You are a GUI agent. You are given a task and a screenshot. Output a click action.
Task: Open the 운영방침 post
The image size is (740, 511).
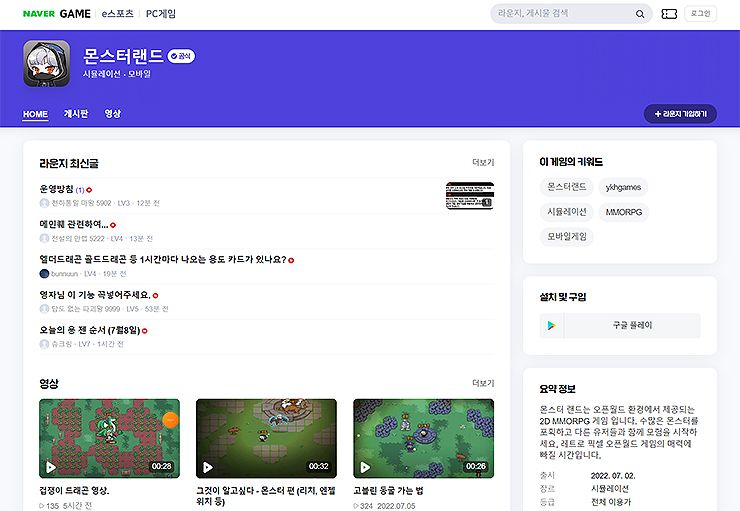pyautogui.click(x=56, y=189)
